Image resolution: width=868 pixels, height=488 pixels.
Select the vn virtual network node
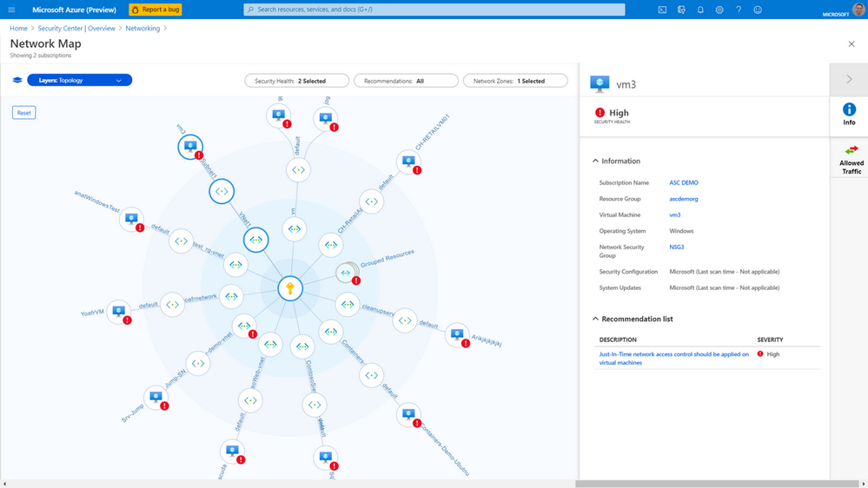[295, 229]
